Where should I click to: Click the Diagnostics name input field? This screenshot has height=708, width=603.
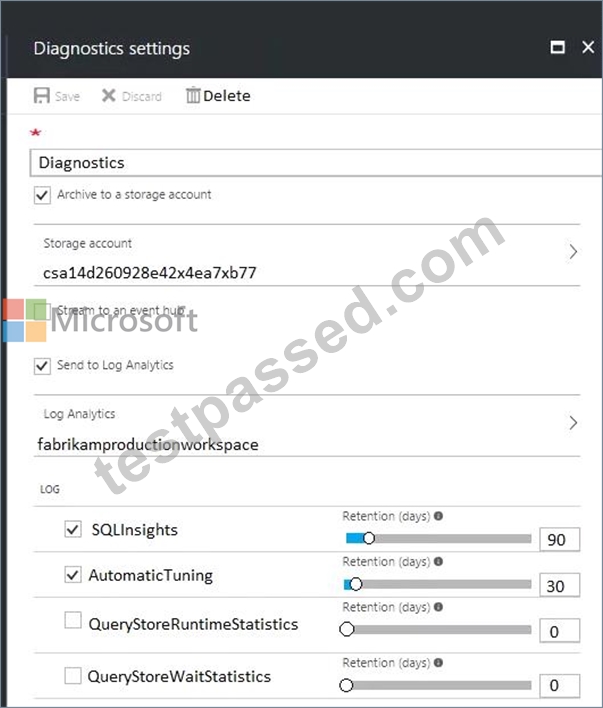316,163
